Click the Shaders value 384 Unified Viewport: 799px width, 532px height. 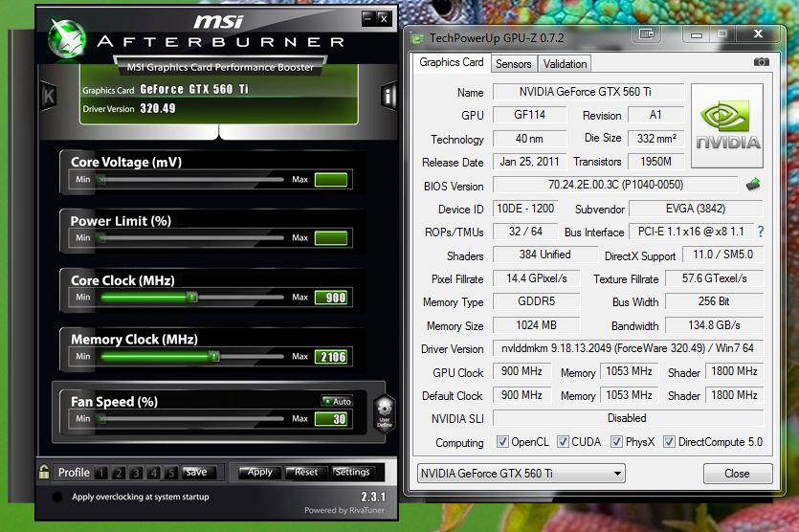pyautogui.click(x=545, y=255)
